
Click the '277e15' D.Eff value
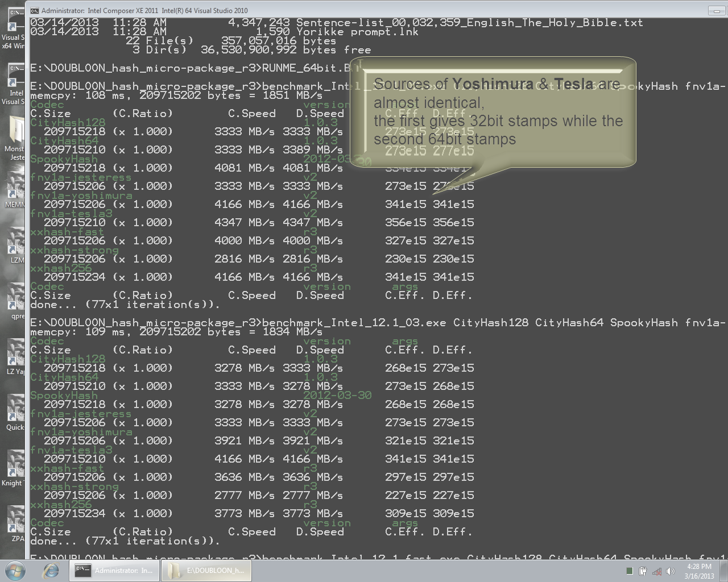pyautogui.click(x=453, y=150)
